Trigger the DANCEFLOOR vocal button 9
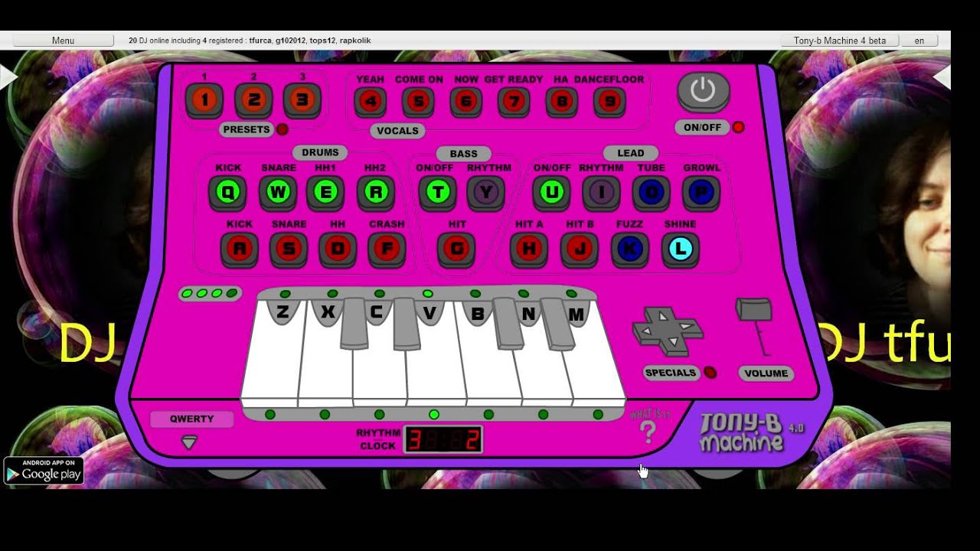Image resolution: width=980 pixels, height=551 pixels. (610, 101)
